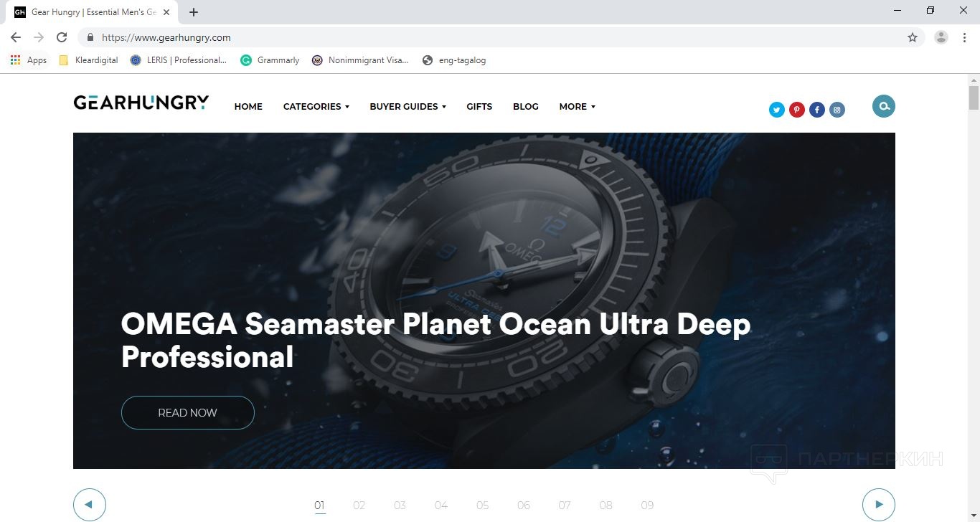Go to previous slide arrow
The height and width of the screenshot is (522, 980).
(90, 505)
